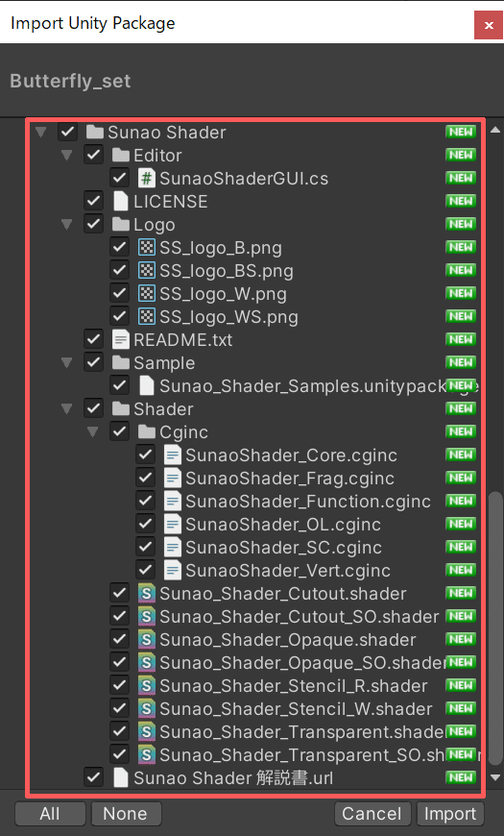Viewport: 504px width, 836px height.
Task: Click the SS_logo_B.png texture icon
Action: 147,247
